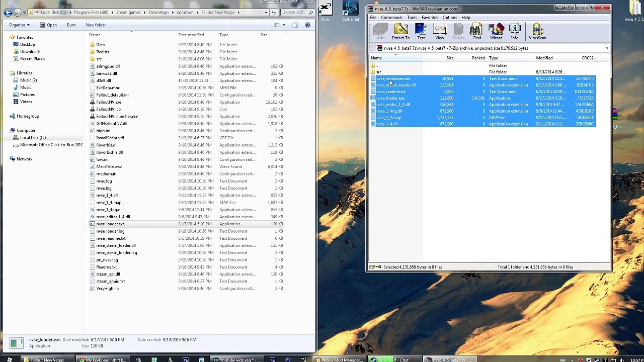Select Network in Explorer navigation pane
644x362 pixels.
pyautogui.click(x=24, y=159)
